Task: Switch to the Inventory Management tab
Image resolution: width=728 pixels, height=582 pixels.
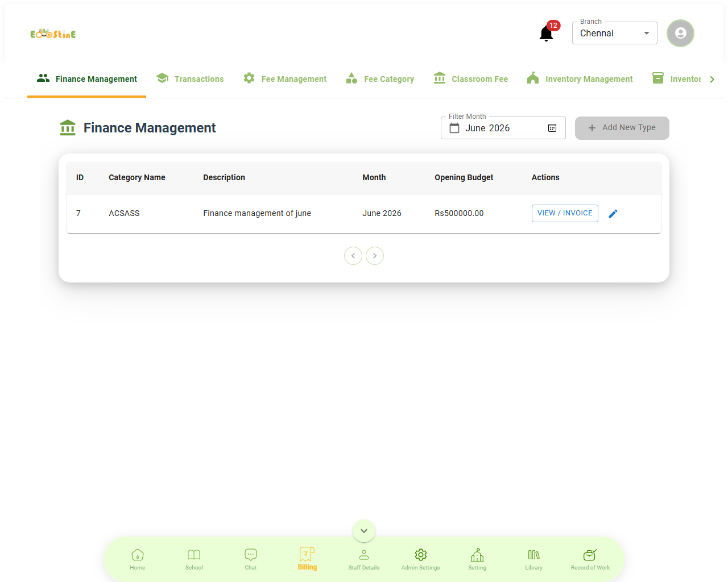Action: (580, 79)
